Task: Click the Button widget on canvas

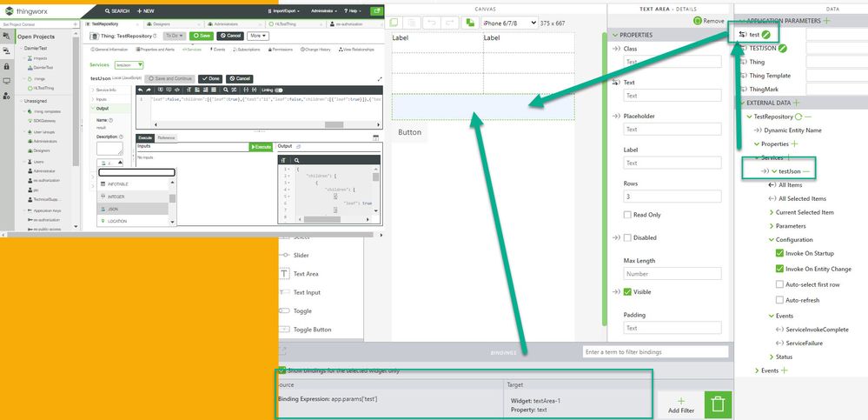Action: click(x=409, y=132)
